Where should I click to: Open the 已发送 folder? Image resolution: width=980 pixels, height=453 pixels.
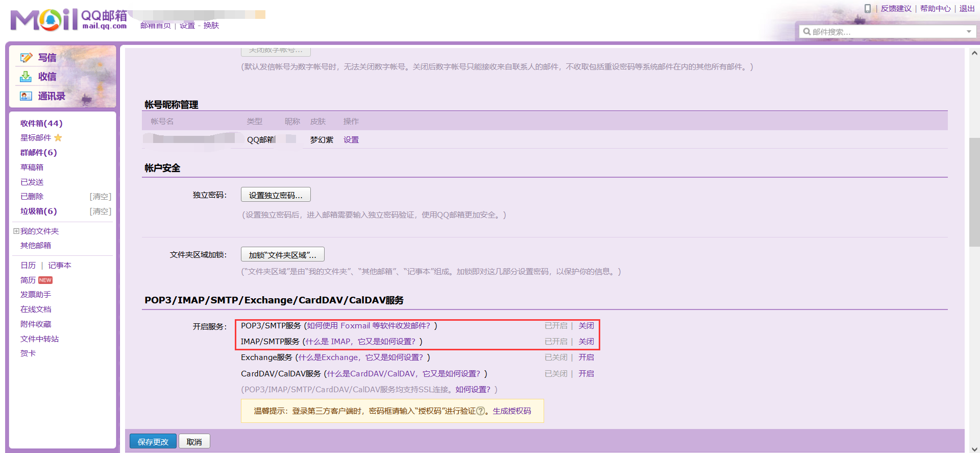(x=32, y=182)
